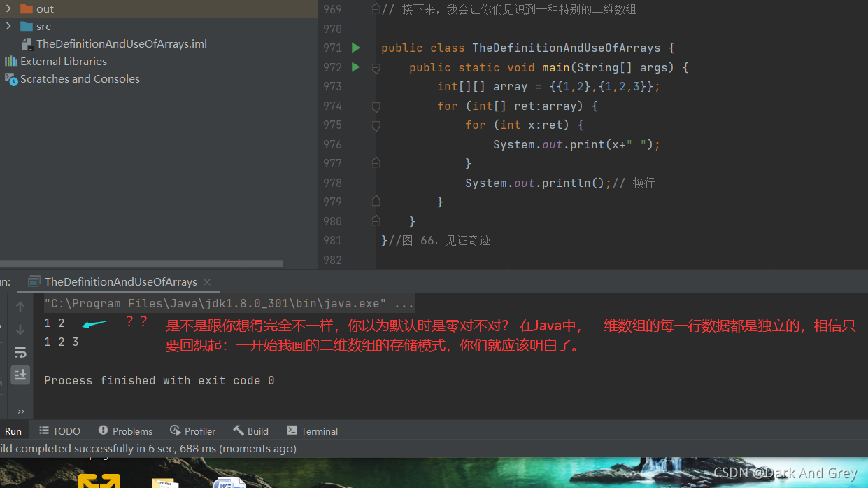
Task: Click the External Libraries icon
Action: [x=11, y=61]
